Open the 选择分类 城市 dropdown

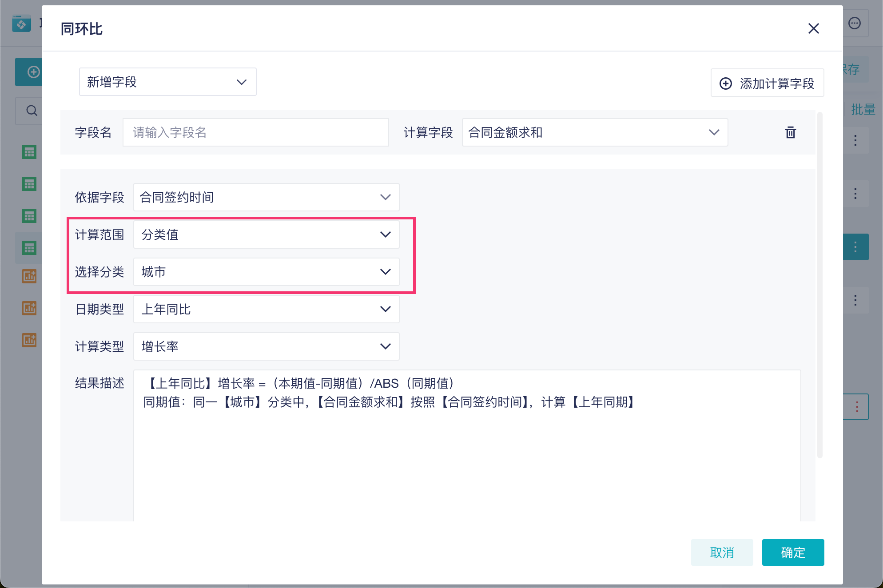click(266, 272)
